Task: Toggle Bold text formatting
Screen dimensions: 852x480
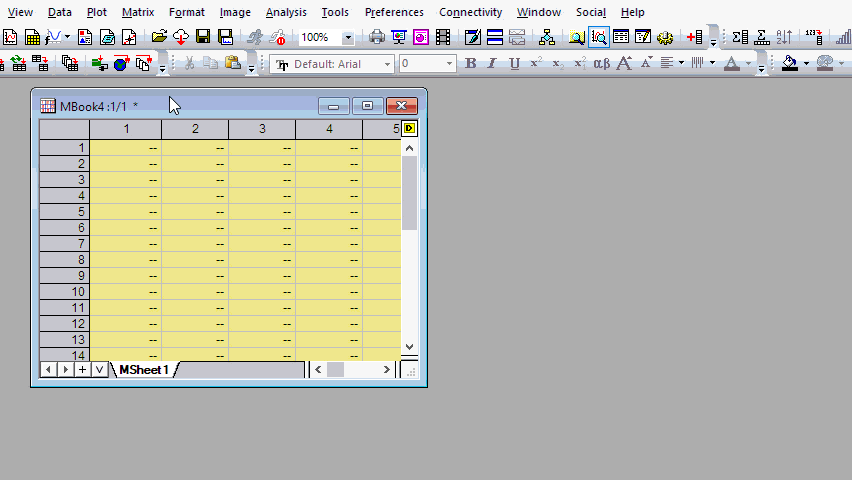Action: pos(471,64)
